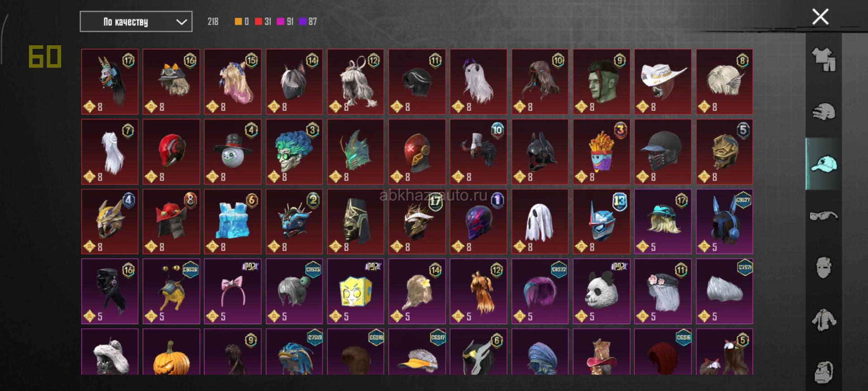Select the white cowboy hat item

[x=663, y=82]
